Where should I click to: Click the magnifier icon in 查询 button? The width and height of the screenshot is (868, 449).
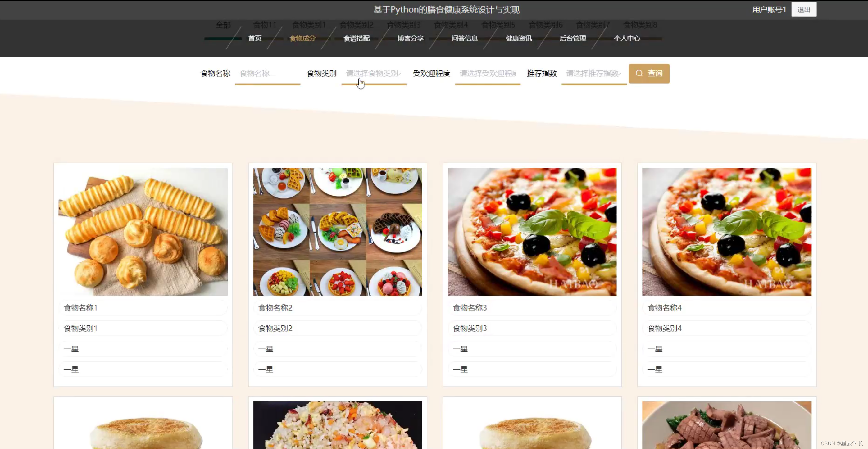coord(639,73)
